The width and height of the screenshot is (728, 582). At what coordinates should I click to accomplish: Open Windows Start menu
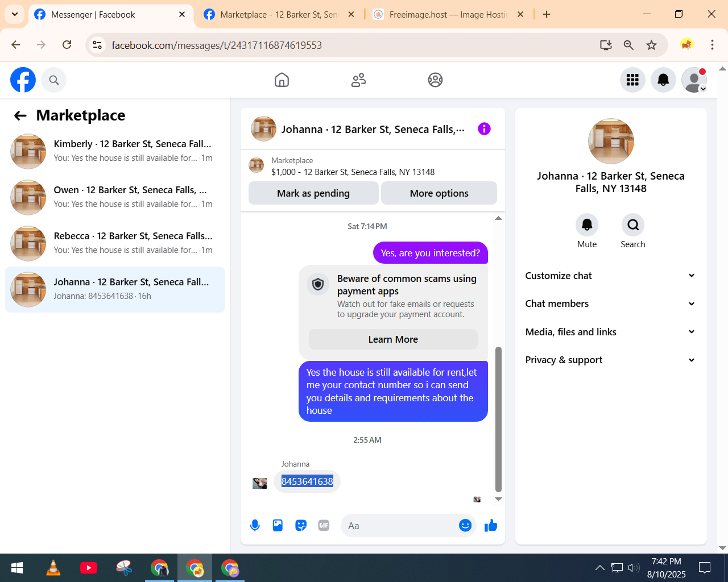pyautogui.click(x=17, y=568)
